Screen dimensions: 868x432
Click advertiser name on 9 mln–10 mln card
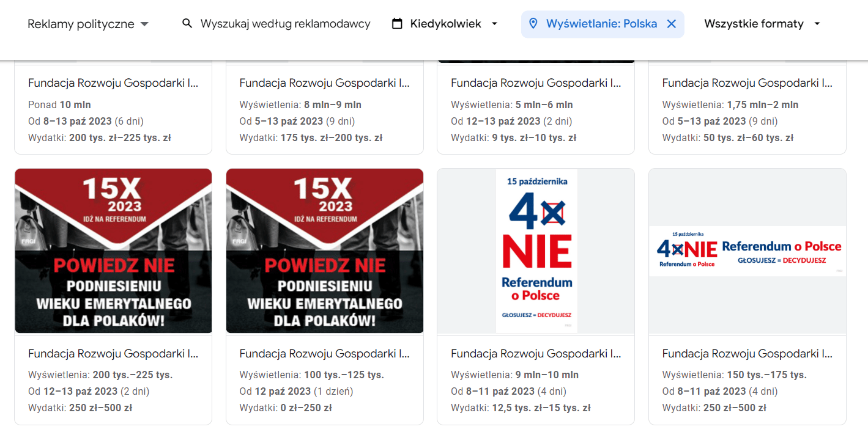pyautogui.click(x=536, y=354)
